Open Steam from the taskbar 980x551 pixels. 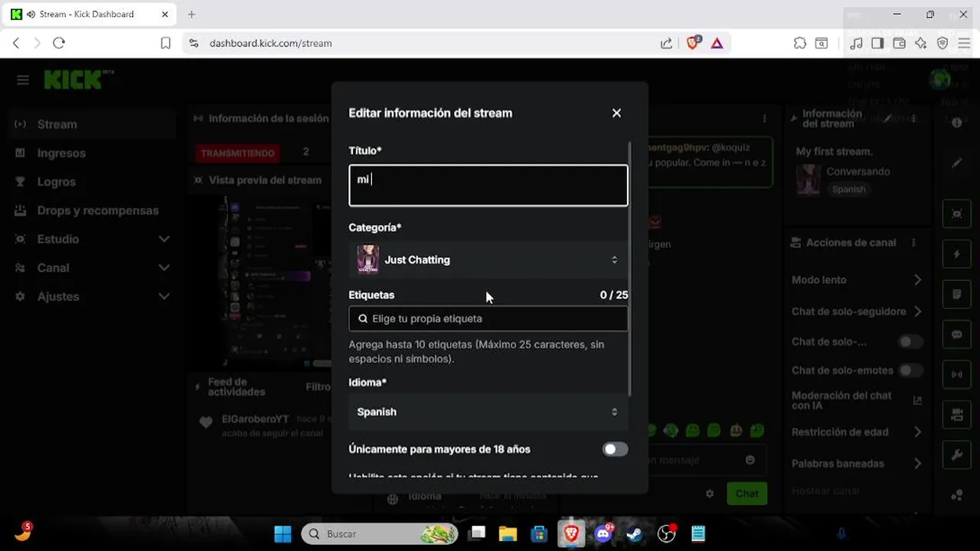point(634,533)
